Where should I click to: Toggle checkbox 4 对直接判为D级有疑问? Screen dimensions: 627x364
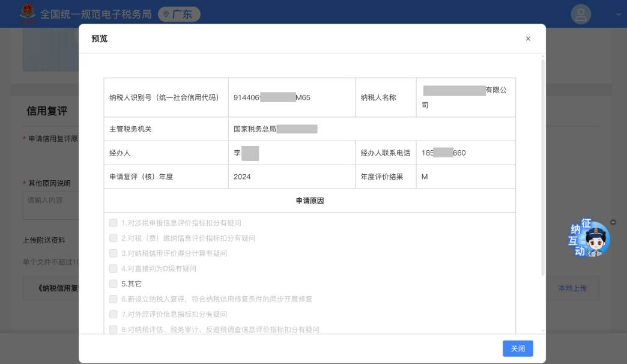tap(114, 268)
